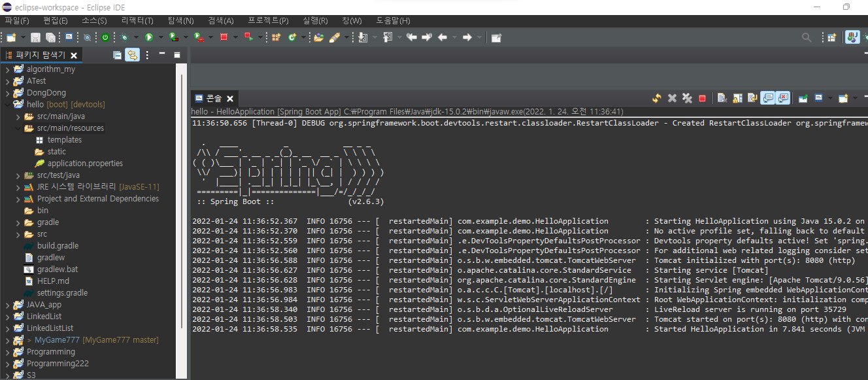
Task: Click Remove All Terminated Launches icon
Action: pyautogui.click(x=687, y=98)
